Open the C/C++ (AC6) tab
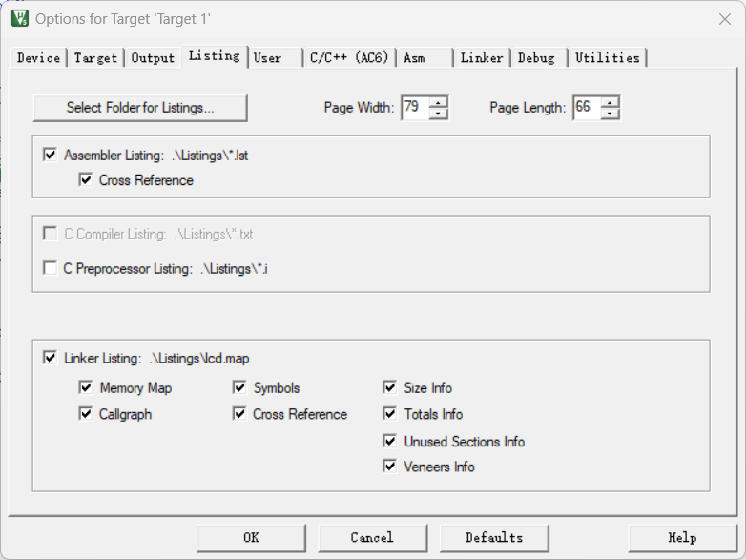The width and height of the screenshot is (746, 560). (x=348, y=58)
